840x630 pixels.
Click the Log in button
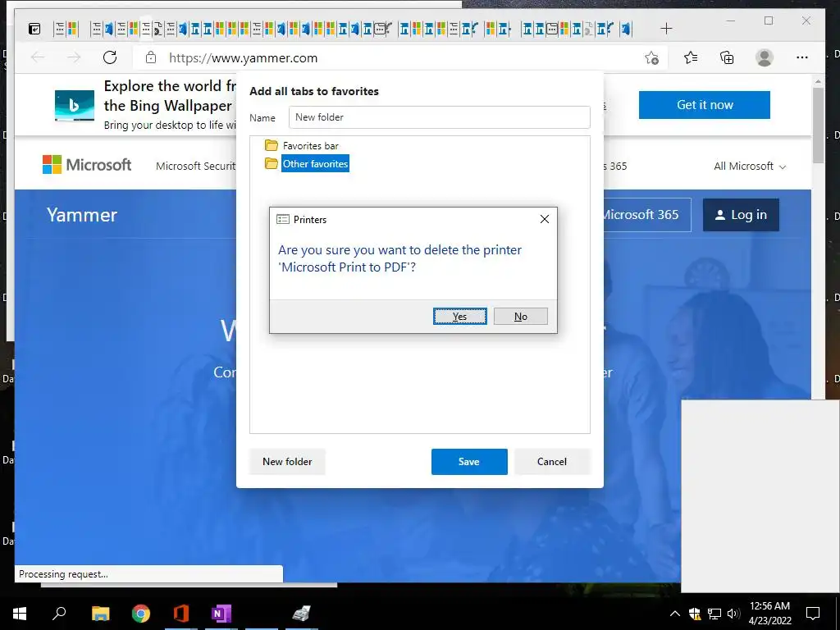click(741, 215)
